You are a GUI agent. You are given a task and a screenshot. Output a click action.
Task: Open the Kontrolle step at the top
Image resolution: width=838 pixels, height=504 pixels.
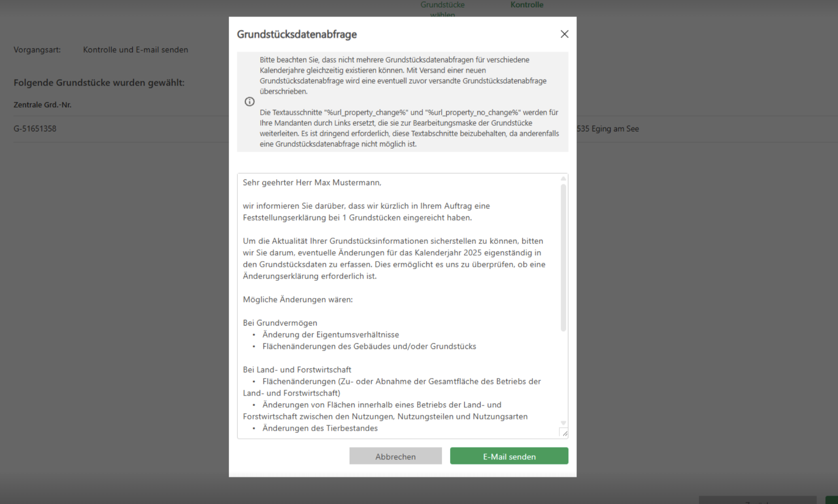click(526, 5)
